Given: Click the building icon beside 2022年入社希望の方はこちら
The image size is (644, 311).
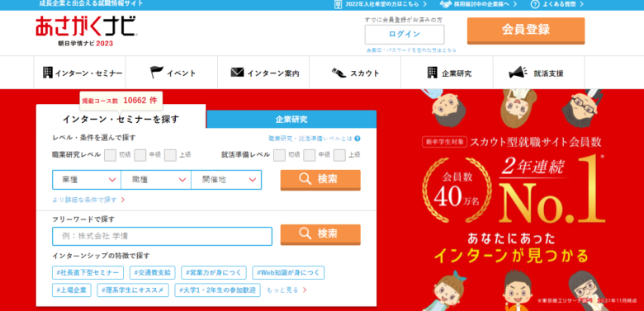Looking at the screenshot, I should click(x=338, y=4).
